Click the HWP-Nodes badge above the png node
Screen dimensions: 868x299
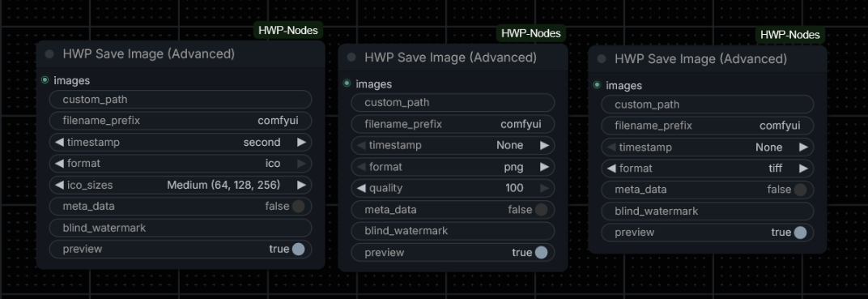point(531,33)
